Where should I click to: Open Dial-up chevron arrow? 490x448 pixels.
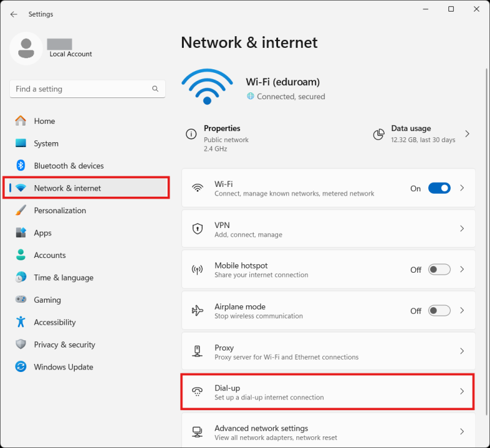click(462, 392)
